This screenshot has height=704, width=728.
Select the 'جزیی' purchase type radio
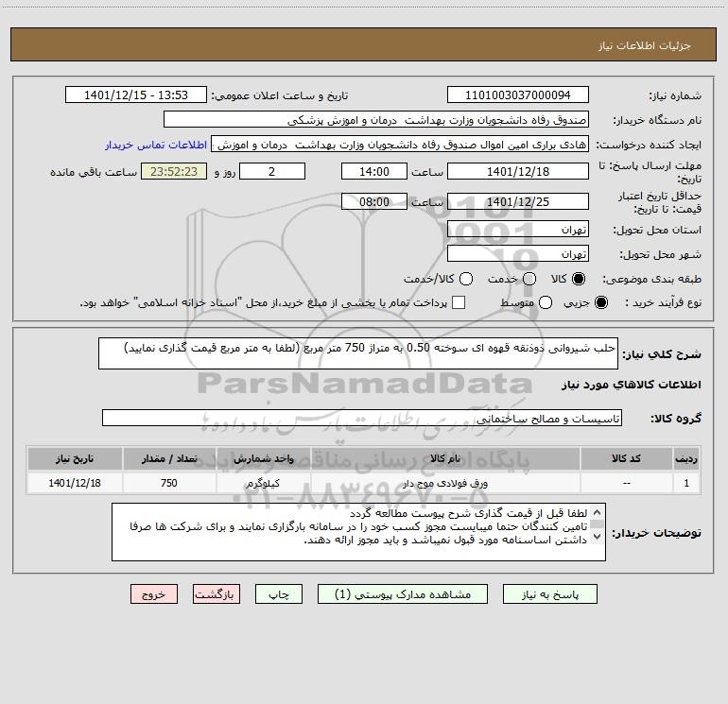(600, 302)
